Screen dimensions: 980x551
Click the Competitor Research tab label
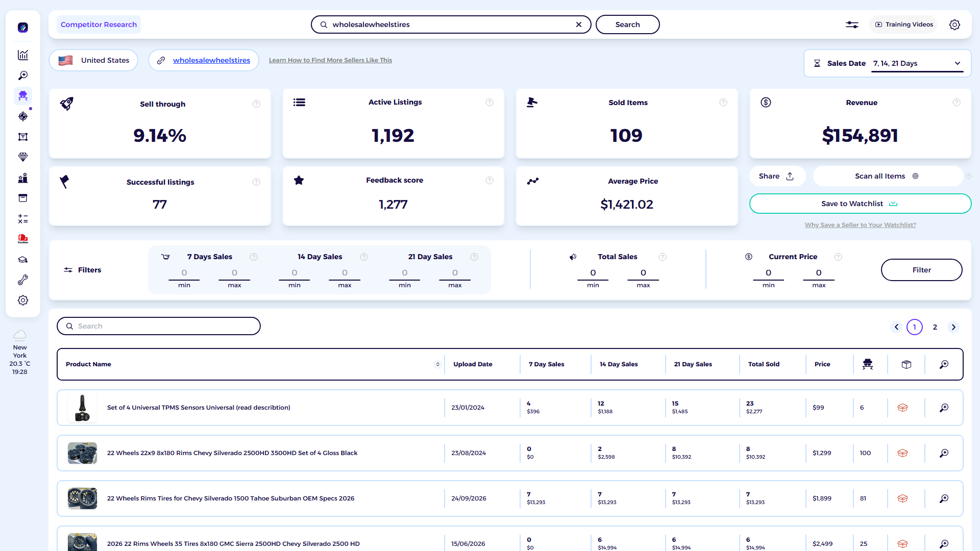(x=99, y=24)
